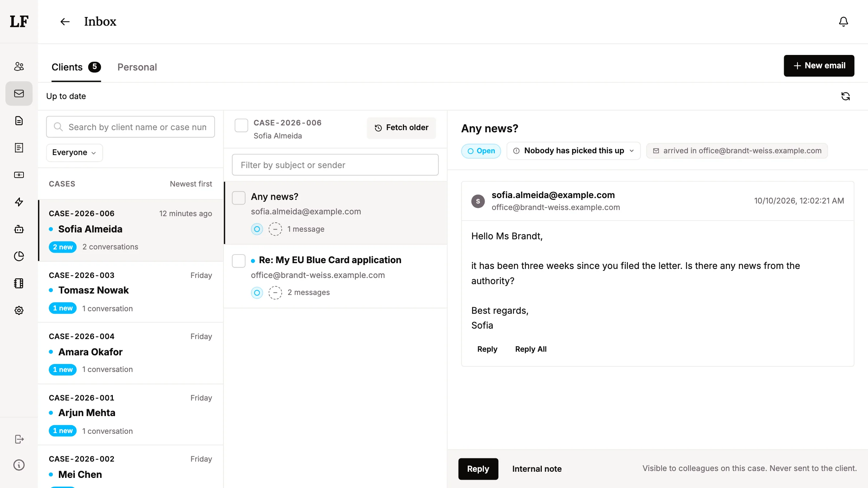
Task: Refresh the inbox with the sync icon
Action: 845,96
